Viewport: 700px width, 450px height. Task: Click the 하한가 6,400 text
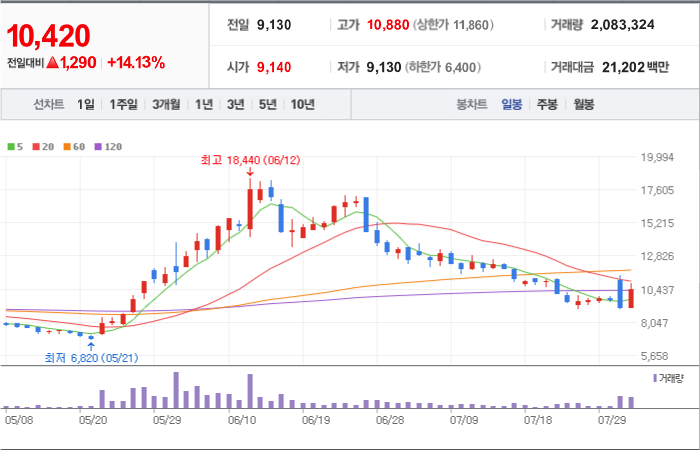coord(442,67)
